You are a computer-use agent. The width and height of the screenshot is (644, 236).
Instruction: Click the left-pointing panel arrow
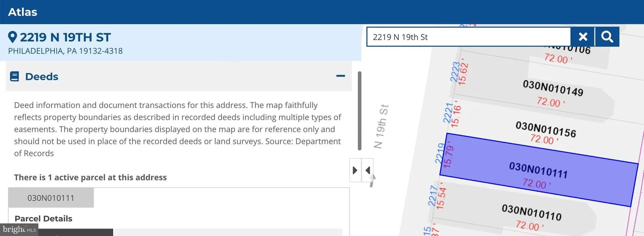[x=368, y=170]
